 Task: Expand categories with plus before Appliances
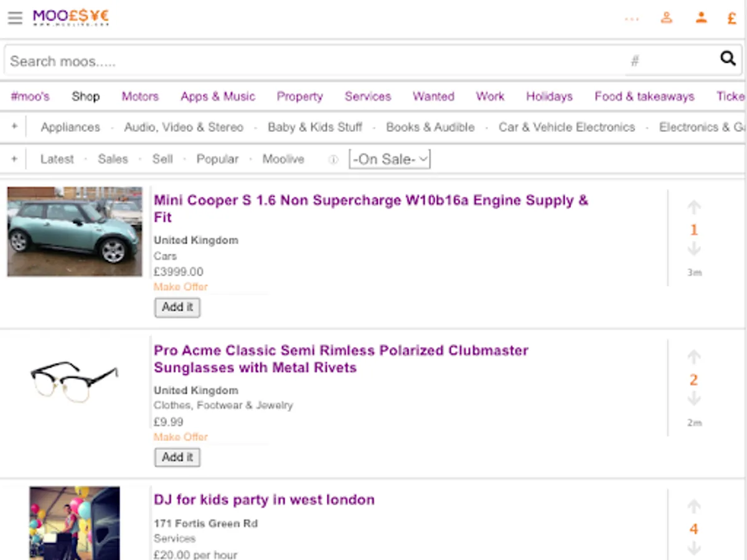(14, 127)
